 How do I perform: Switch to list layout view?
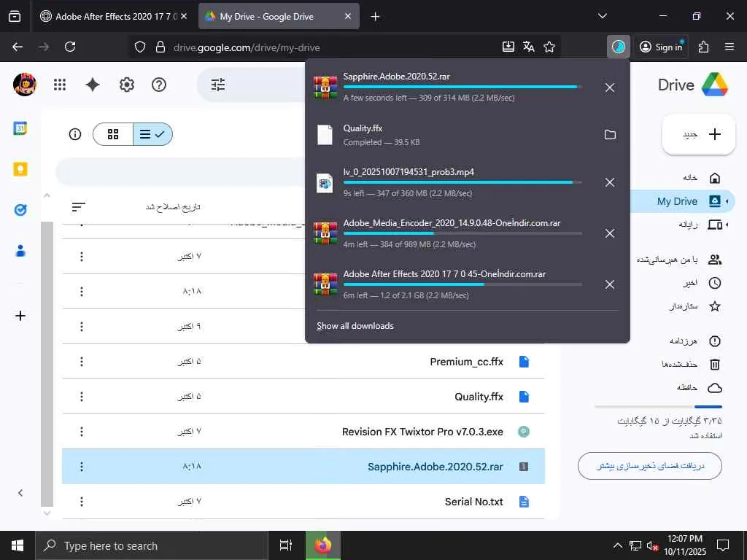click(x=152, y=134)
